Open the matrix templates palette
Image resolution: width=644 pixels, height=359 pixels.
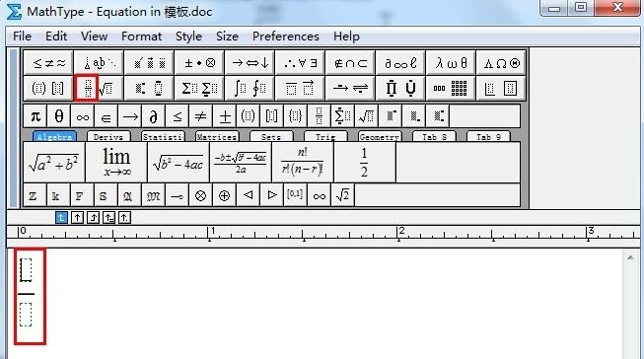(451, 88)
